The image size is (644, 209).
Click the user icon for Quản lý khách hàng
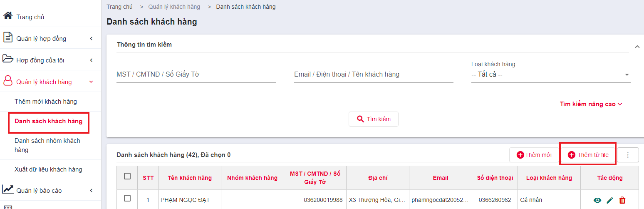click(7, 81)
